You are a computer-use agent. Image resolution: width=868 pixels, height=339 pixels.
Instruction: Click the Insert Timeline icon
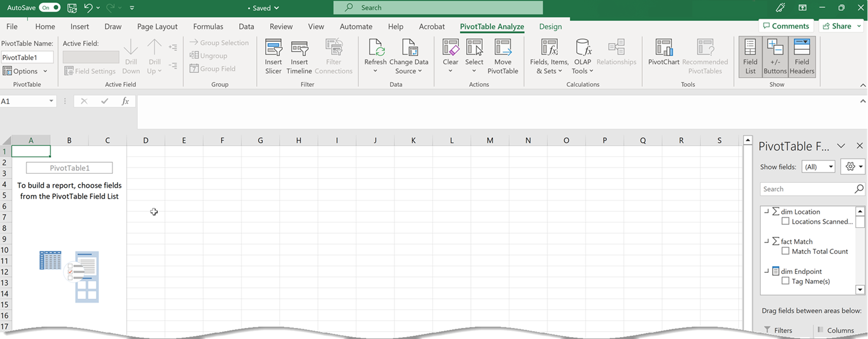[299, 49]
